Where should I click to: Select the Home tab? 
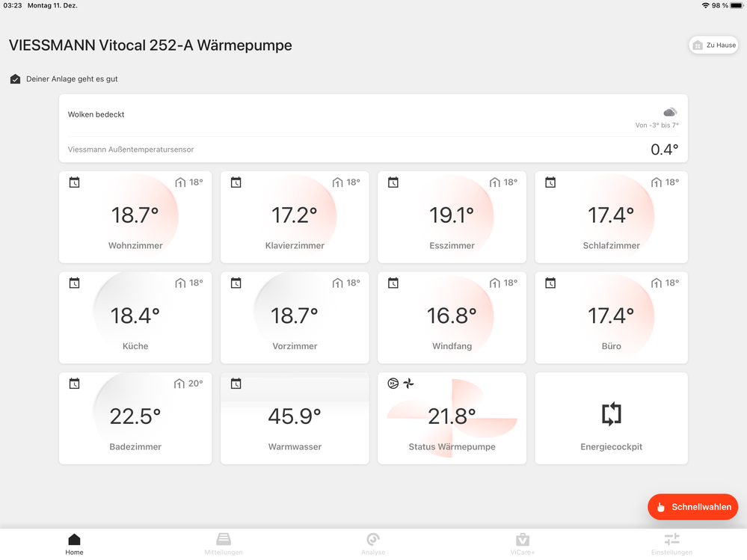[x=74, y=544]
